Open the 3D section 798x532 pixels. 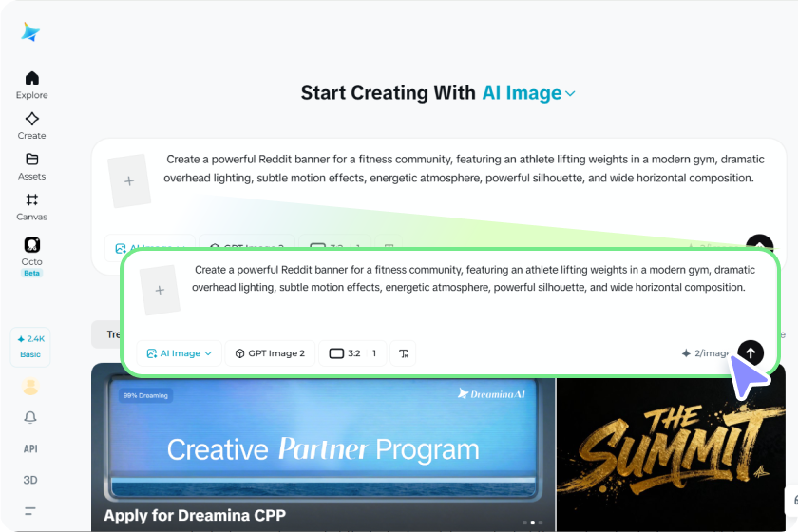tap(30, 480)
